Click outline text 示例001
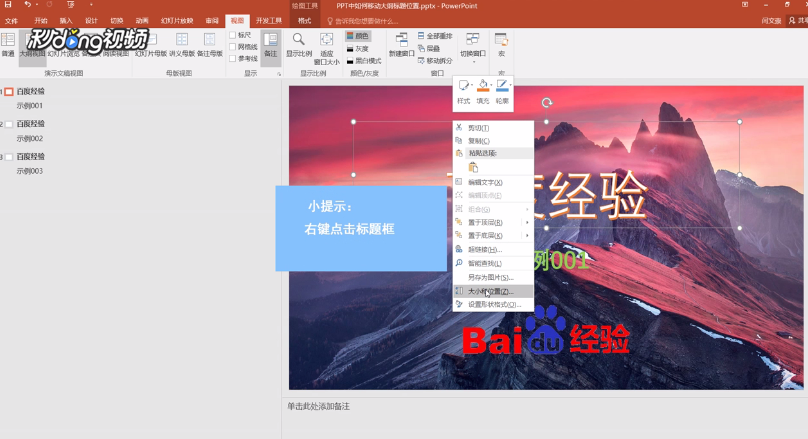The height and width of the screenshot is (439, 808). click(x=29, y=106)
